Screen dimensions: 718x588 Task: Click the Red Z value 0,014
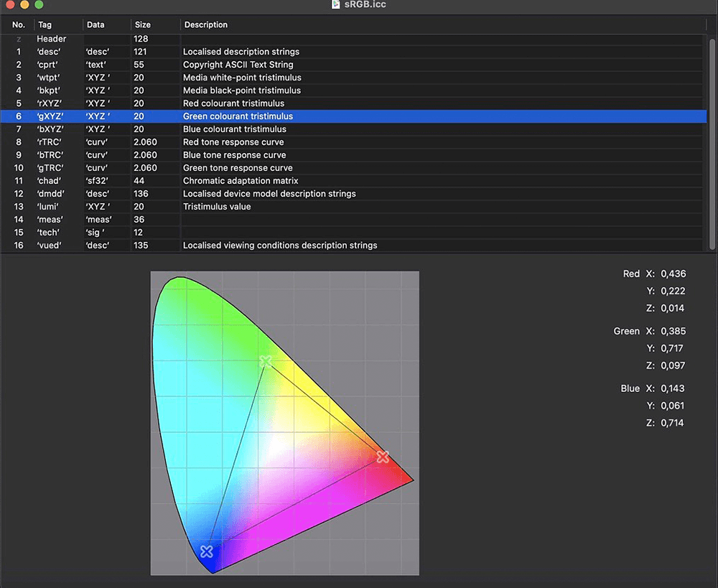[672, 308]
